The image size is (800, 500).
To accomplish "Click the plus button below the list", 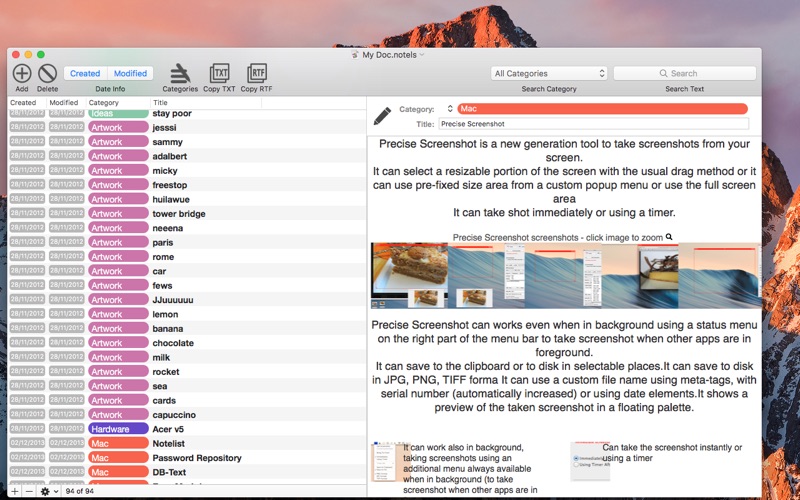I will click(15, 492).
